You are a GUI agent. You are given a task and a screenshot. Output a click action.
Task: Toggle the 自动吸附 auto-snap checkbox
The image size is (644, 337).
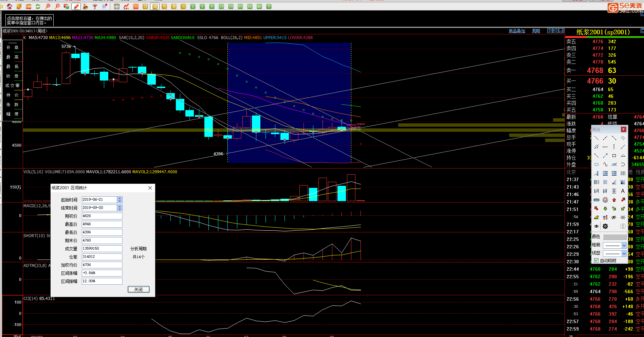point(596,261)
